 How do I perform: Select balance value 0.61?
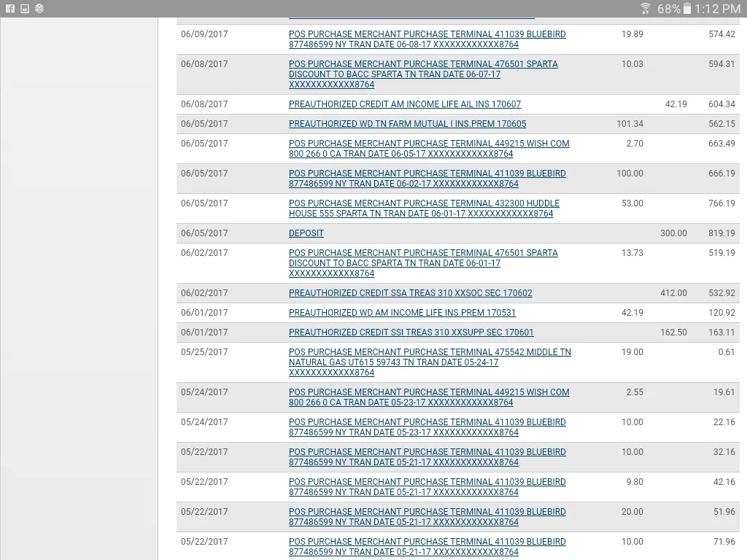tap(727, 352)
